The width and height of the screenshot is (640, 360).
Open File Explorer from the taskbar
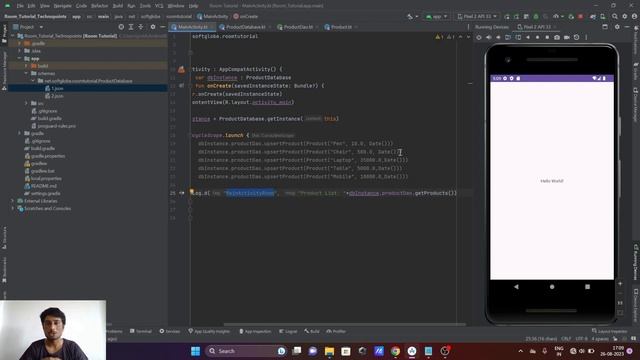(329, 351)
